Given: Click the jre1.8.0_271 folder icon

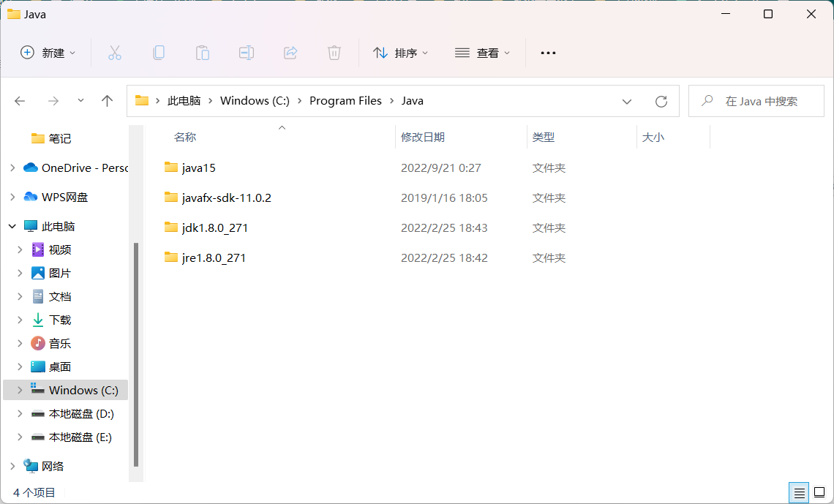Looking at the screenshot, I should (170, 257).
